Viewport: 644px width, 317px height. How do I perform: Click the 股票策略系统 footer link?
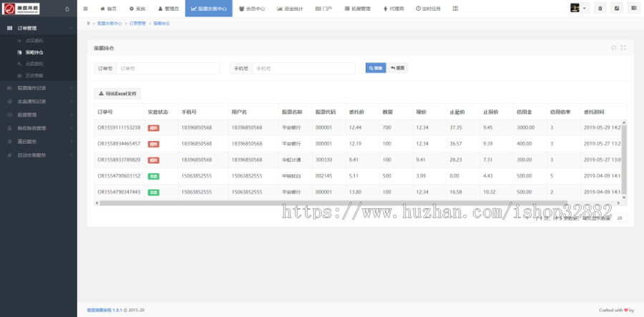pos(104,310)
